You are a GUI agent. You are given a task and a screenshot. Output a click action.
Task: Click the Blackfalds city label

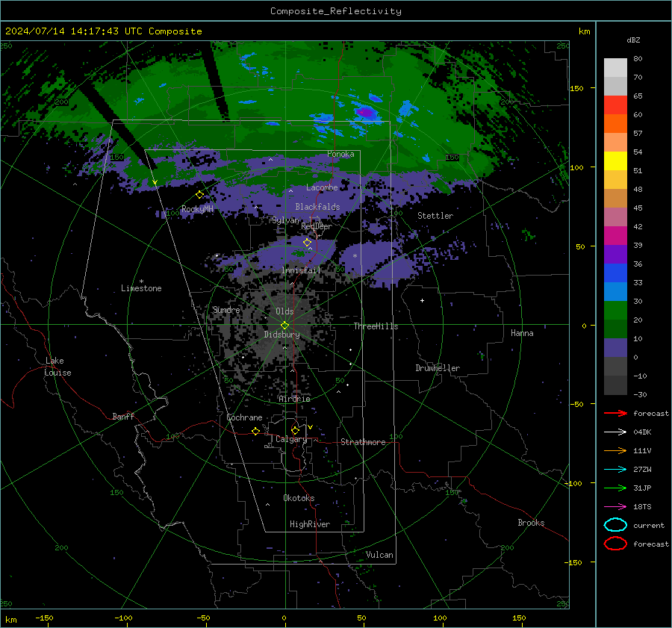[x=317, y=207]
